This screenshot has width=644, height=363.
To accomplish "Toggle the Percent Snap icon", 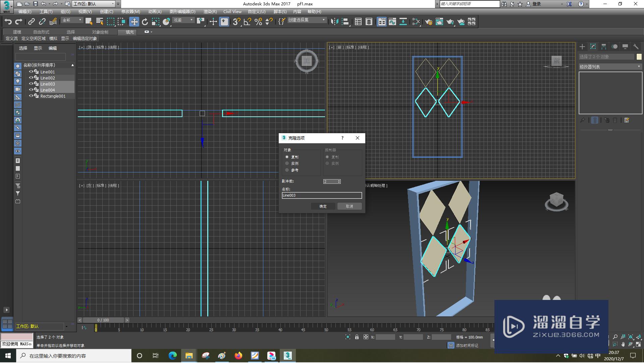I will [x=258, y=22].
